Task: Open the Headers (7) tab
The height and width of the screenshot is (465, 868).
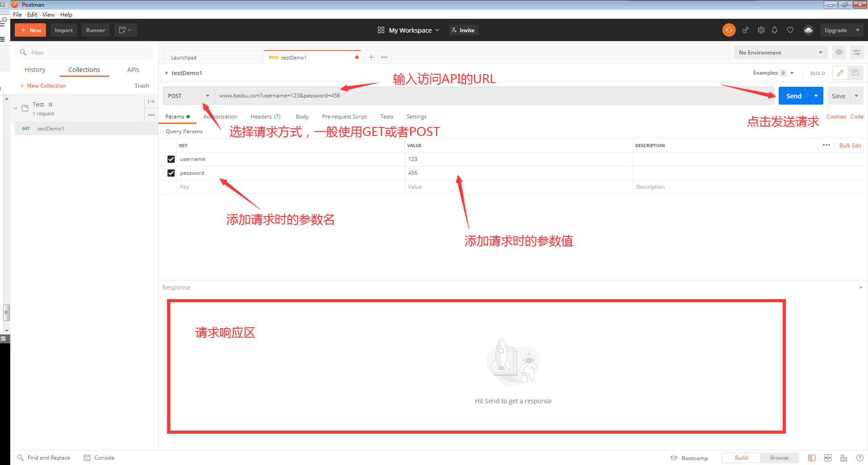Action: pos(265,116)
